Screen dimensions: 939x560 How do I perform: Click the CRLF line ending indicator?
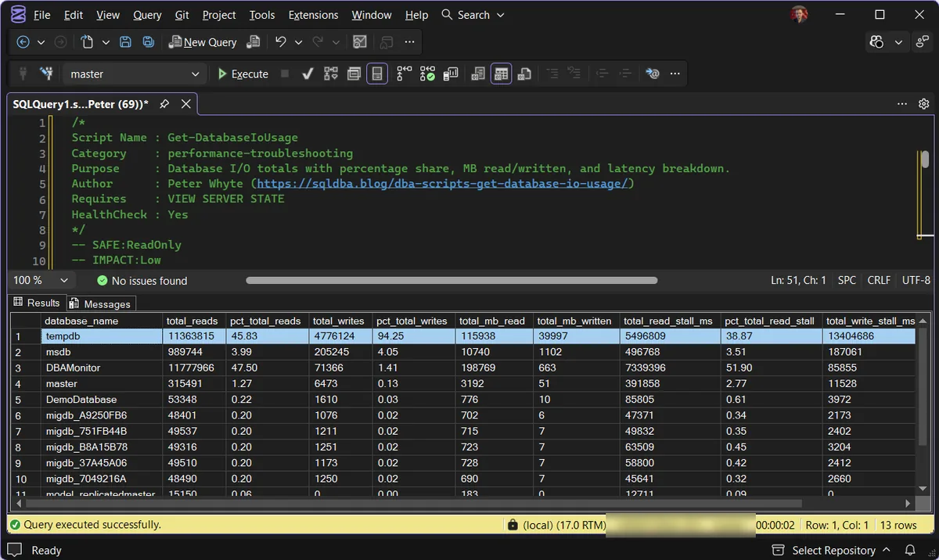(879, 280)
